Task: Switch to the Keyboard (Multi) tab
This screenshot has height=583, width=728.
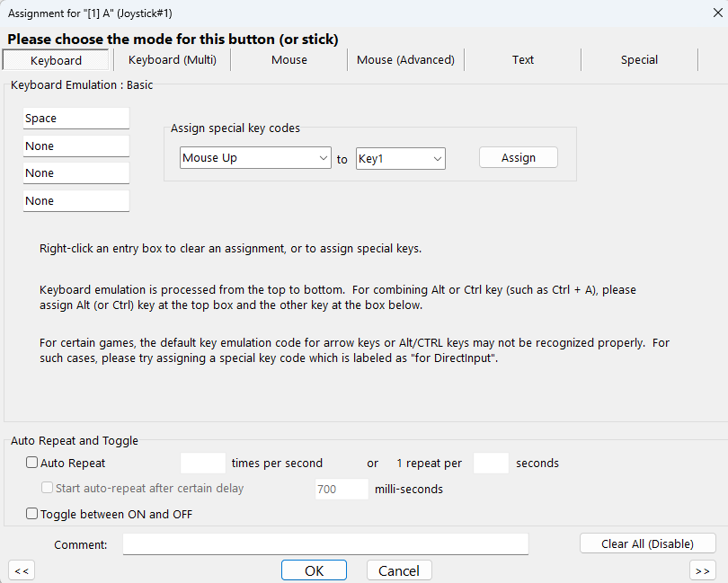Action: tap(172, 60)
